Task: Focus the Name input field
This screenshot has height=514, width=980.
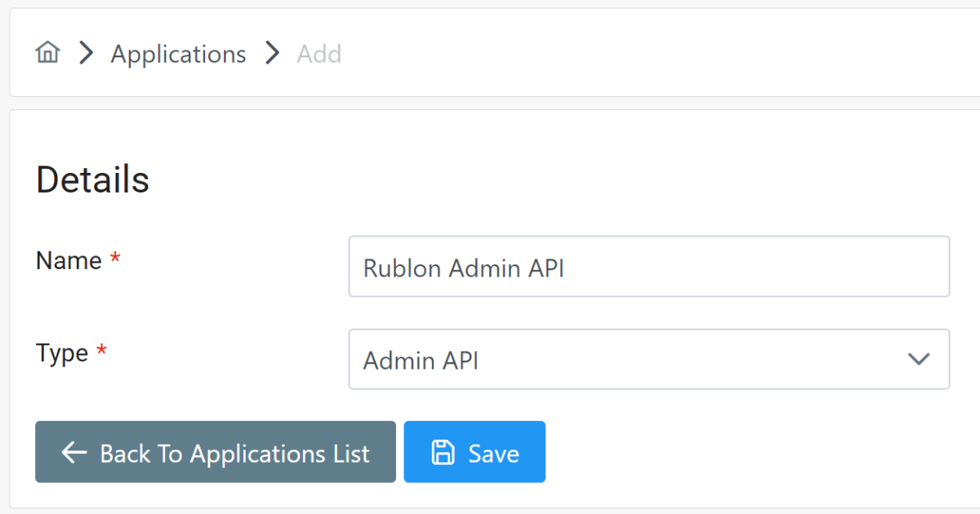Action: pos(648,267)
